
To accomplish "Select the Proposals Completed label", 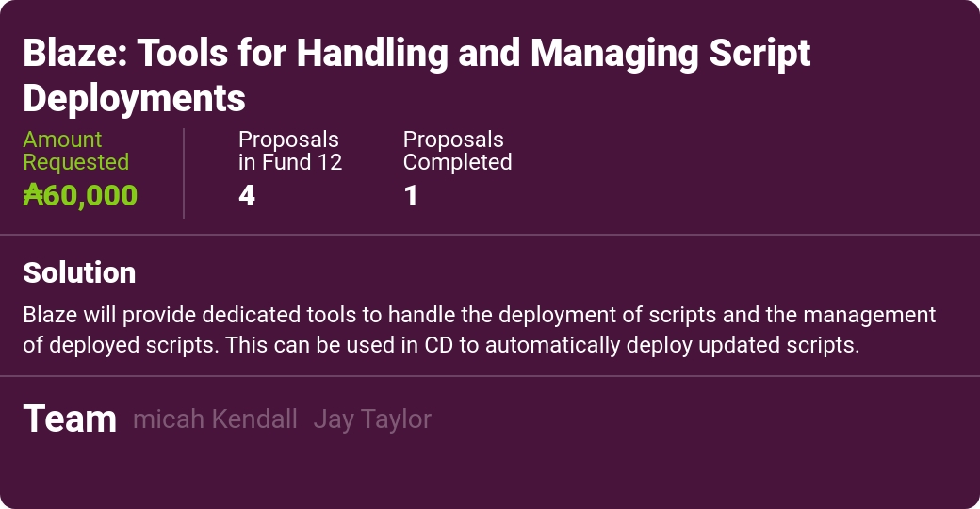I will (x=458, y=151).
